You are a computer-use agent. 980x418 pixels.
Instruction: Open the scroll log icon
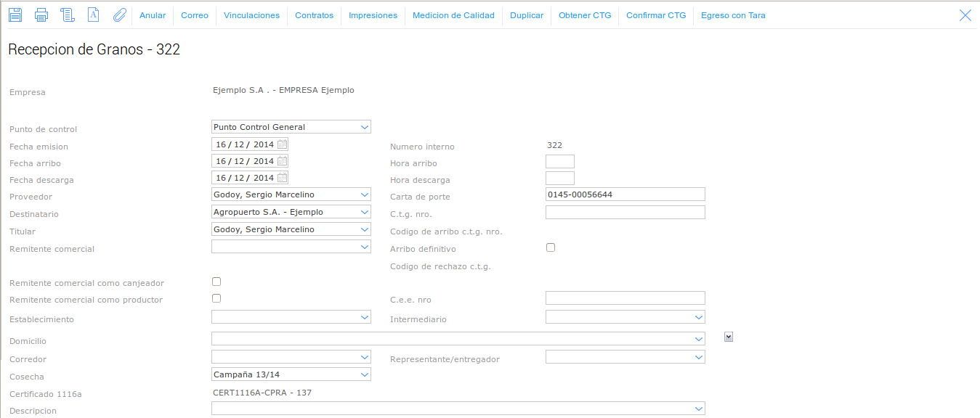pyautogui.click(x=68, y=15)
